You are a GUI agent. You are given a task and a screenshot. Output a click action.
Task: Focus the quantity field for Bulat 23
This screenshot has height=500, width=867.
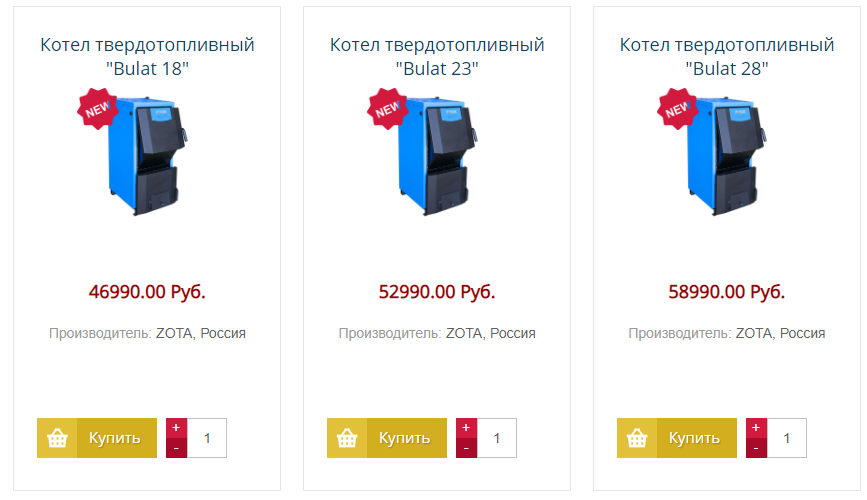click(497, 438)
